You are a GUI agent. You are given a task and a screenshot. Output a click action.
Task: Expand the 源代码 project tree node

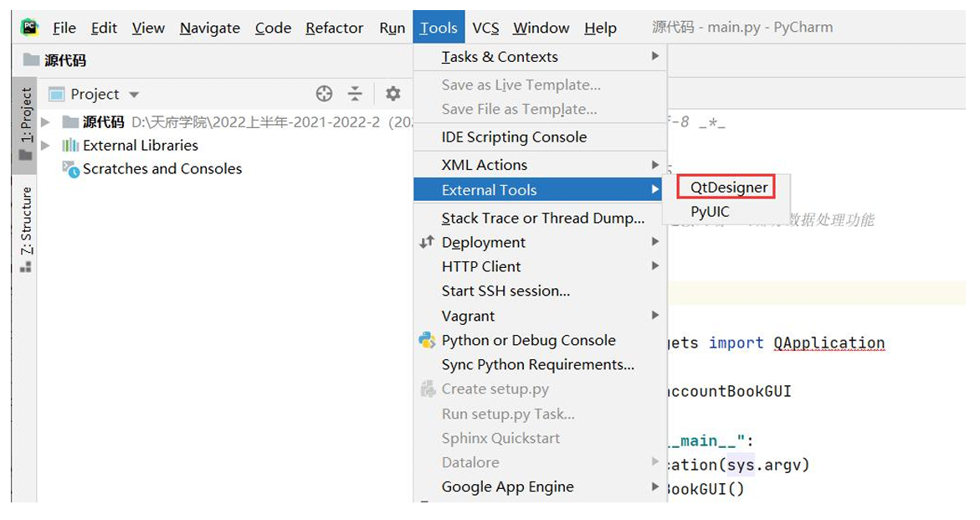[x=45, y=122]
